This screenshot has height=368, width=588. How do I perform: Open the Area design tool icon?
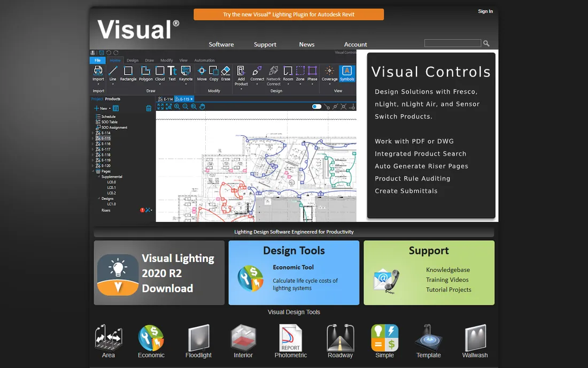pyautogui.click(x=109, y=338)
